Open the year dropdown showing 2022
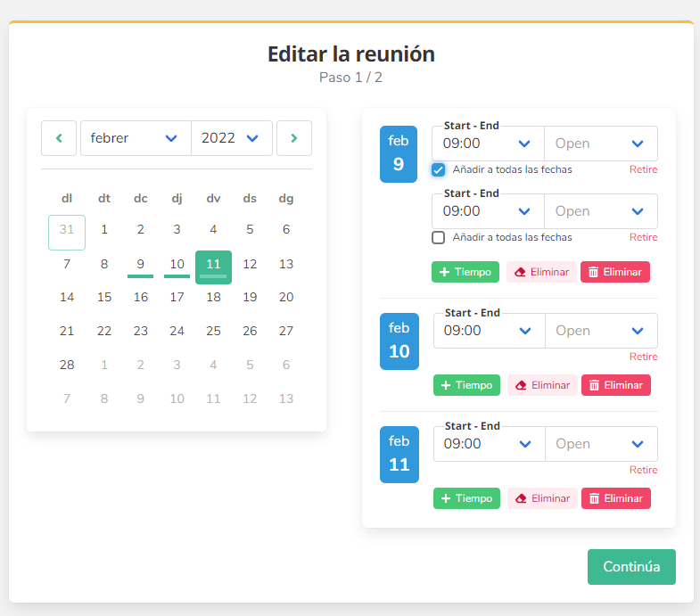Viewport: 700px width, 616px height. coord(231,138)
